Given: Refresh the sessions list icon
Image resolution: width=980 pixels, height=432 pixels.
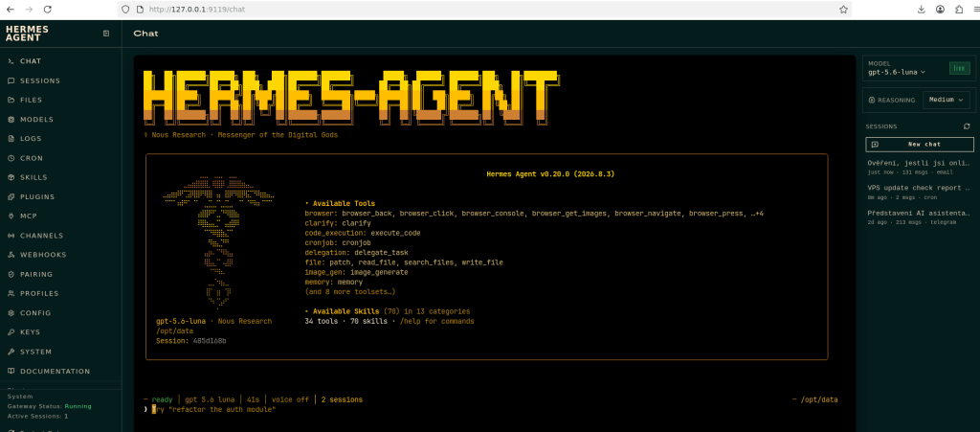Looking at the screenshot, I should tap(967, 126).
